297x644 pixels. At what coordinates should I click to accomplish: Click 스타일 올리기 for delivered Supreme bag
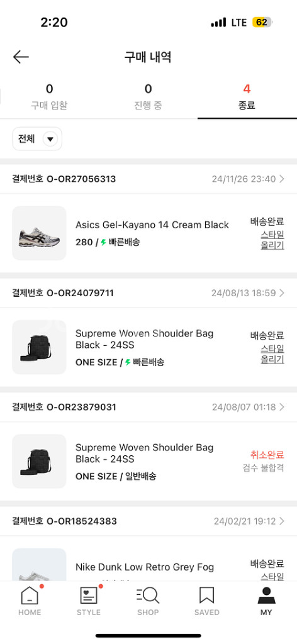tap(272, 354)
